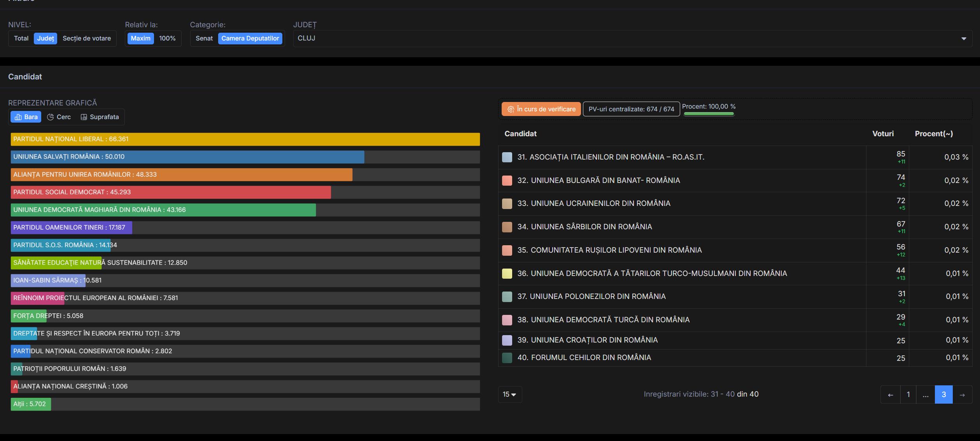Click the right arrow pagination icon

tap(964, 394)
